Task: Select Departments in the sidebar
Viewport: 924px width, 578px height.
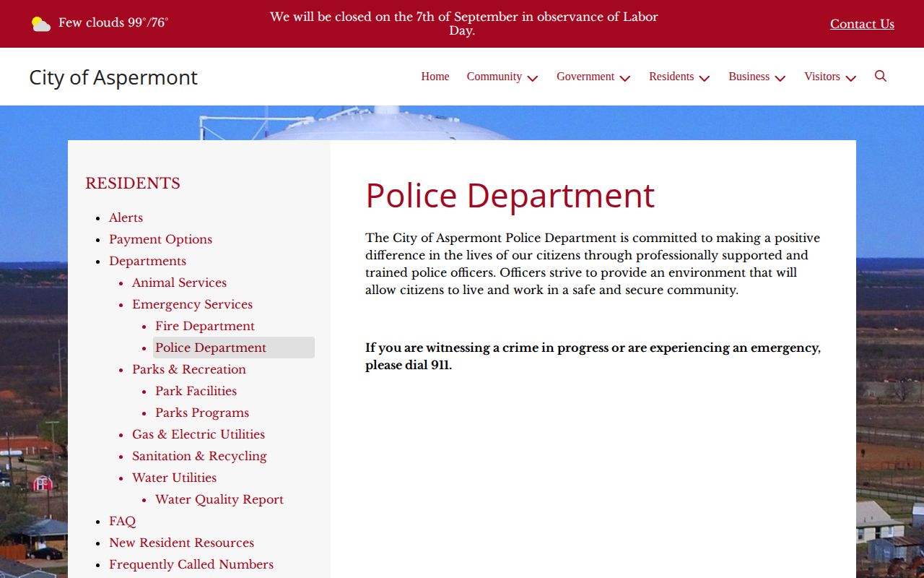Action: click(x=147, y=261)
